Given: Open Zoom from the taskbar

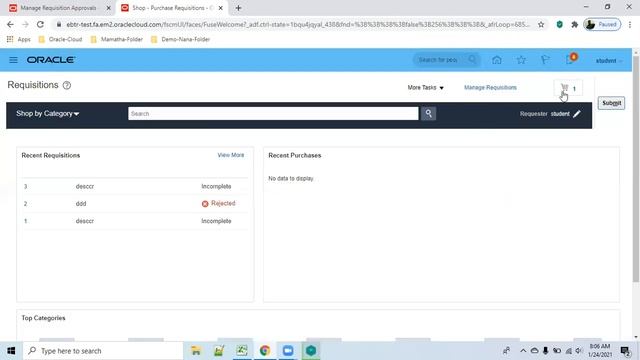Looking at the screenshot, I should tap(288, 351).
